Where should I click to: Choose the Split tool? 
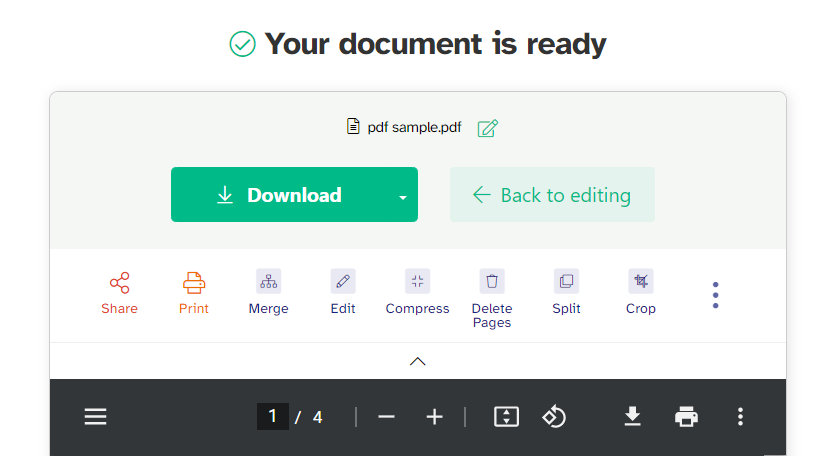[566, 282]
